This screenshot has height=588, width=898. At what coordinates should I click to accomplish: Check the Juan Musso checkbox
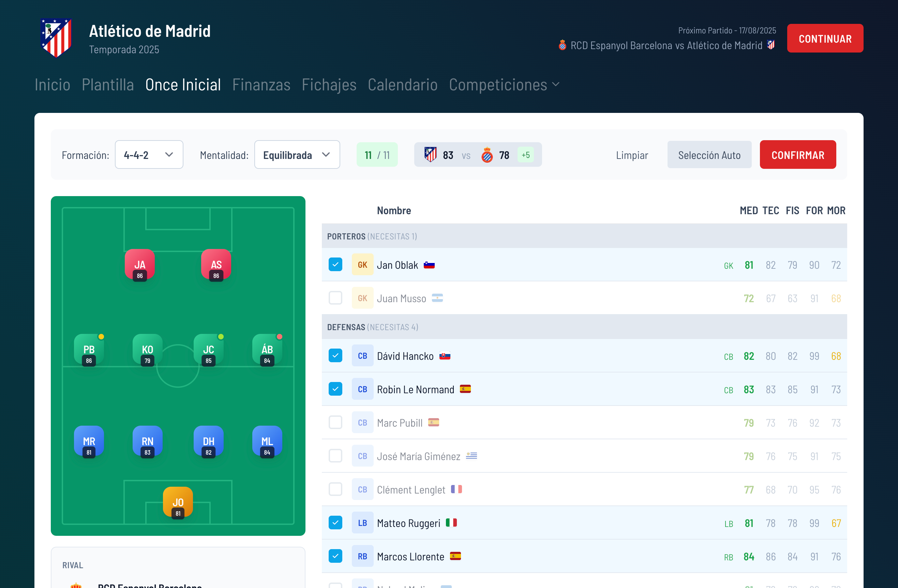pyautogui.click(x=335, y=298)
